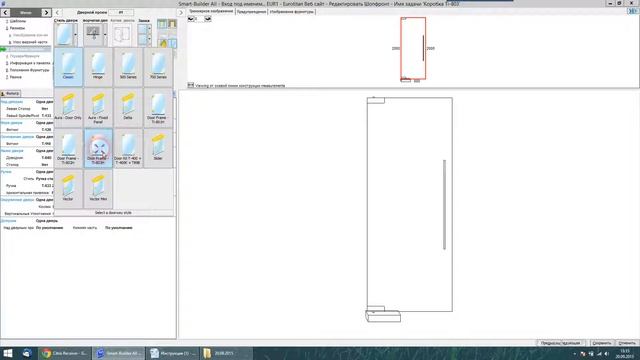Select Aura - Fixed Panel style
Screen dimensions: 640x360
click(x=98, y=108)
